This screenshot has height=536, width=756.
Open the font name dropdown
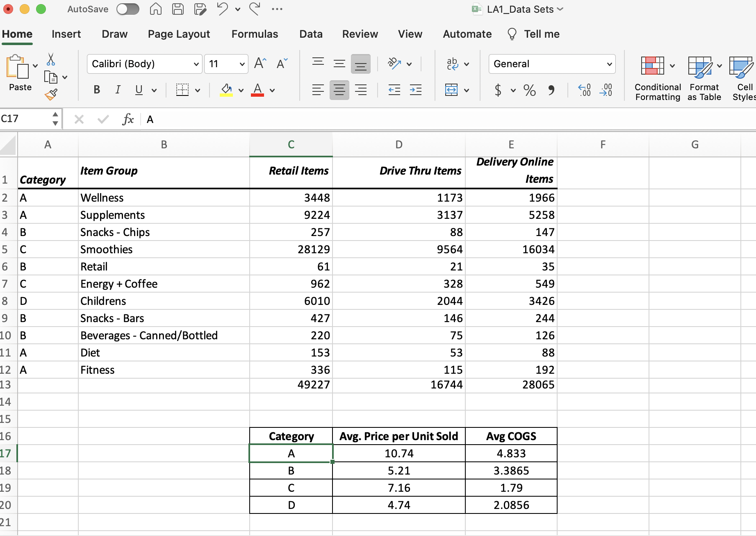click(x=196, y=64)
